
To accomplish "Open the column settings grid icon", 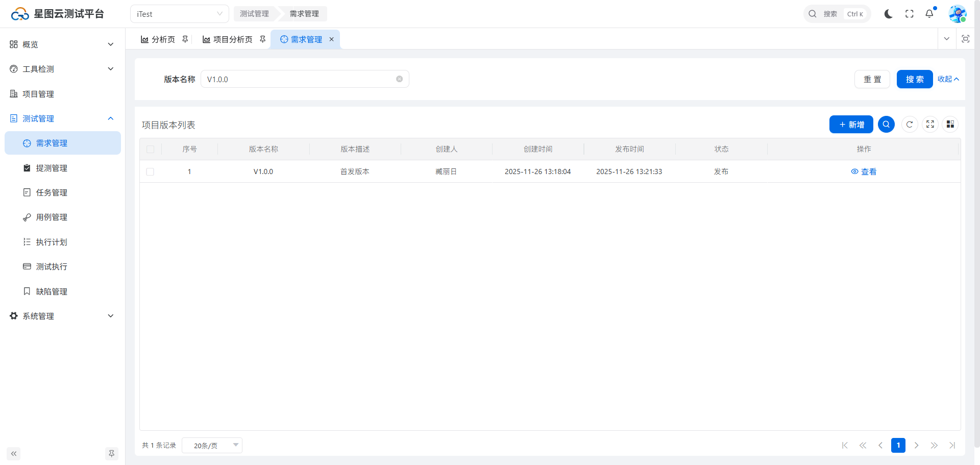I will click(950, 125).
